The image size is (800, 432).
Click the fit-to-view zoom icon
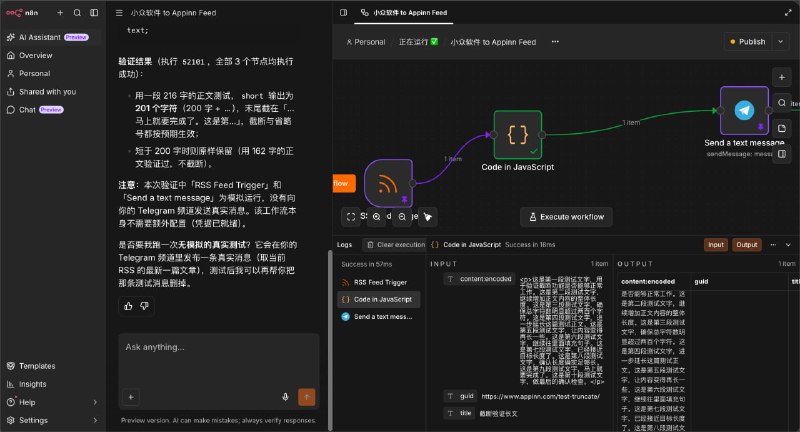point(351,217)
